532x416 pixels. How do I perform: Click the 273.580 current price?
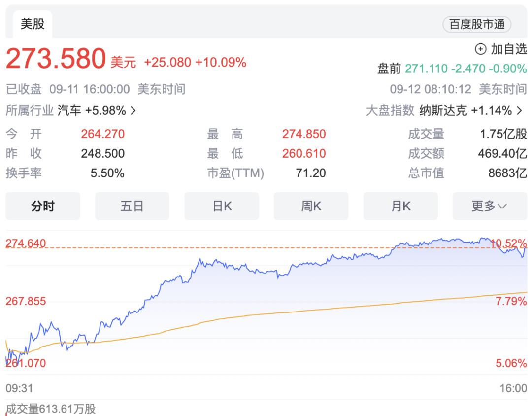coord(56,59)
